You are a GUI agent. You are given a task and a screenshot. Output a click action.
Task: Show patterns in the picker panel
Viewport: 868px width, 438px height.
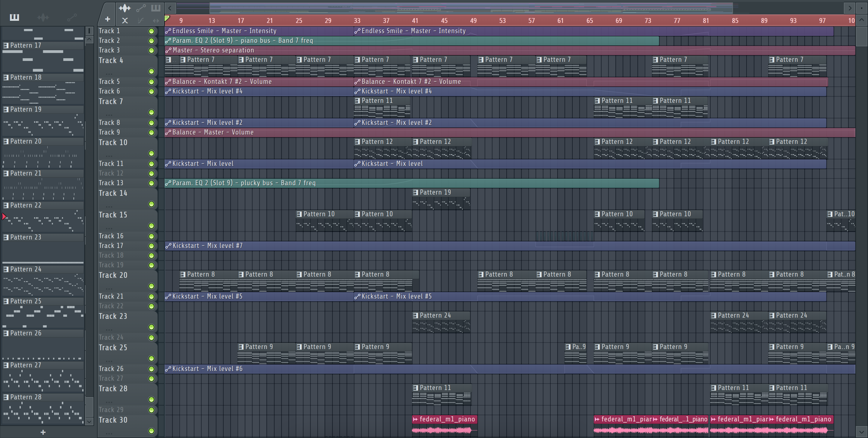(x=14, y=17)
